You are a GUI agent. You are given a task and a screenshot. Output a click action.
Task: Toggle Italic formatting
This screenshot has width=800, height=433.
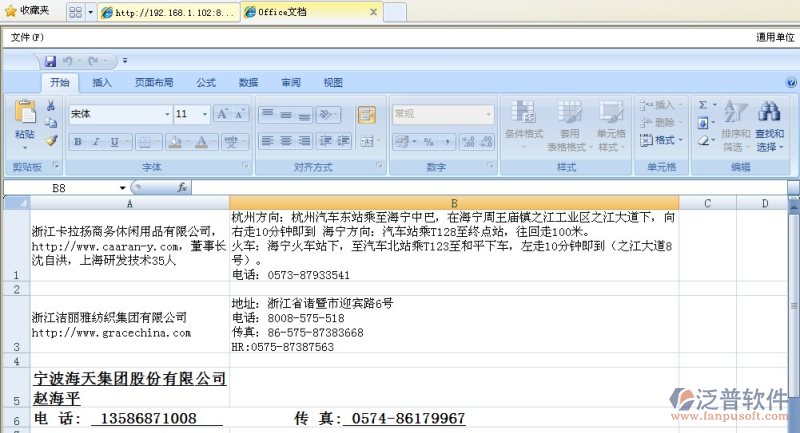(x=95, y=142)
